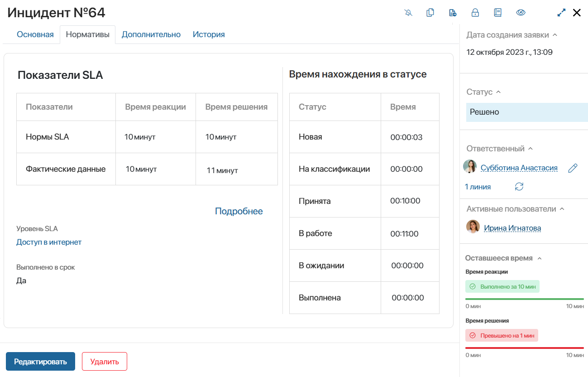The image size is (588, 377).
Task: Toggle the eye watch icon
Action: coord(521,13)
